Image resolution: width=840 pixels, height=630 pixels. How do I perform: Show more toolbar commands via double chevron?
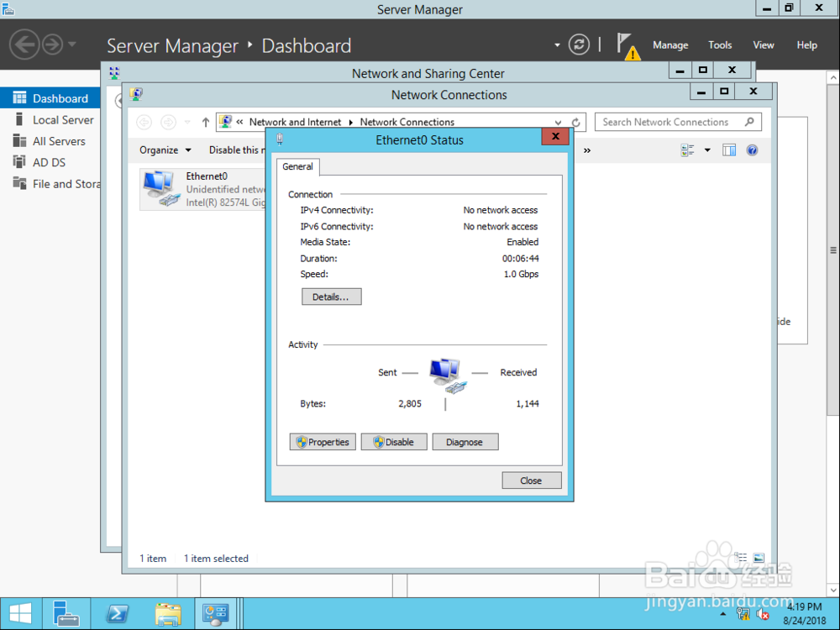click(587, 150)
